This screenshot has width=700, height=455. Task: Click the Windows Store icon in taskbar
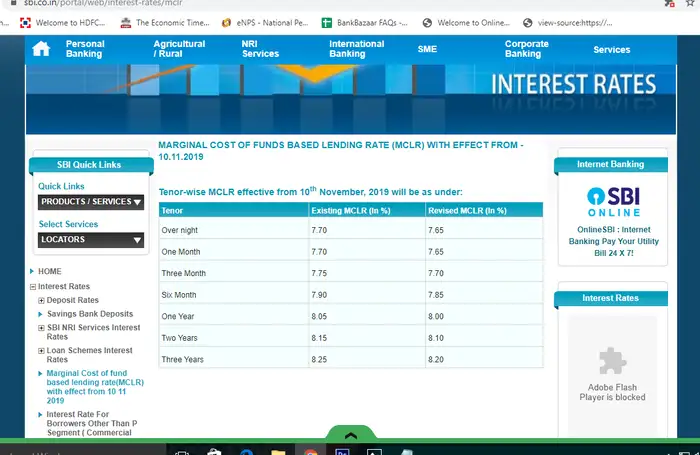pos(213,451)
